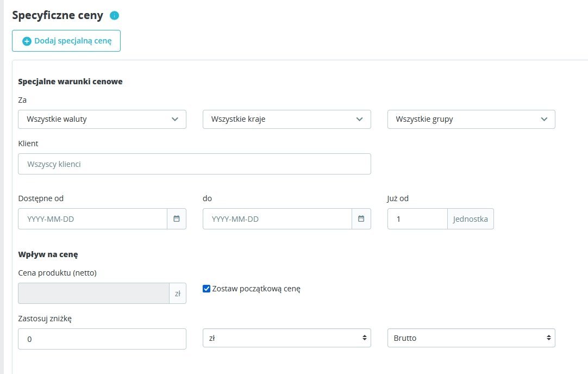The width and height of the screenshot is (588, 374).
Task: Click the Brutto selector arrows
Action: tap(549, 338)
